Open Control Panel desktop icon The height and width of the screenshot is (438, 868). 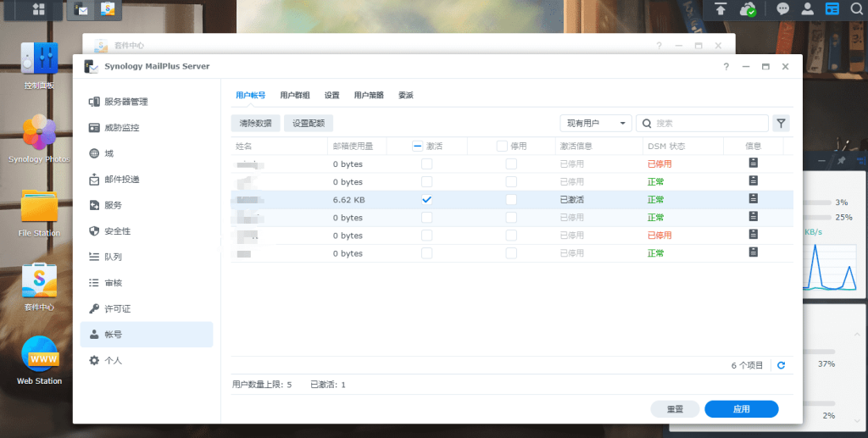point(39,63)
